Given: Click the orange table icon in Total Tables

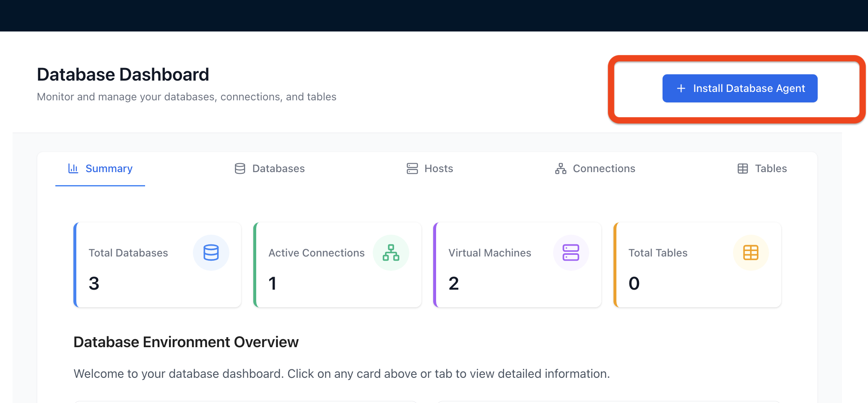Looking at the screenshot, I should [x=751, y=253].
